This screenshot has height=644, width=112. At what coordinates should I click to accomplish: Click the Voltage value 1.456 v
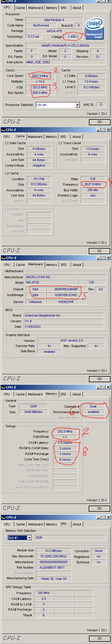(74, 37)
